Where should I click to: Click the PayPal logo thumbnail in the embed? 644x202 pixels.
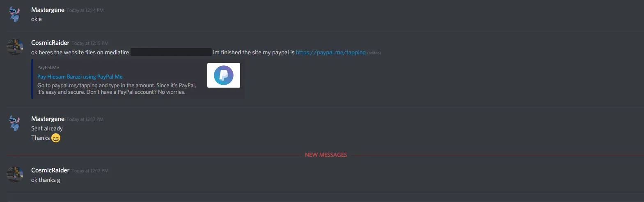[224, 75]
